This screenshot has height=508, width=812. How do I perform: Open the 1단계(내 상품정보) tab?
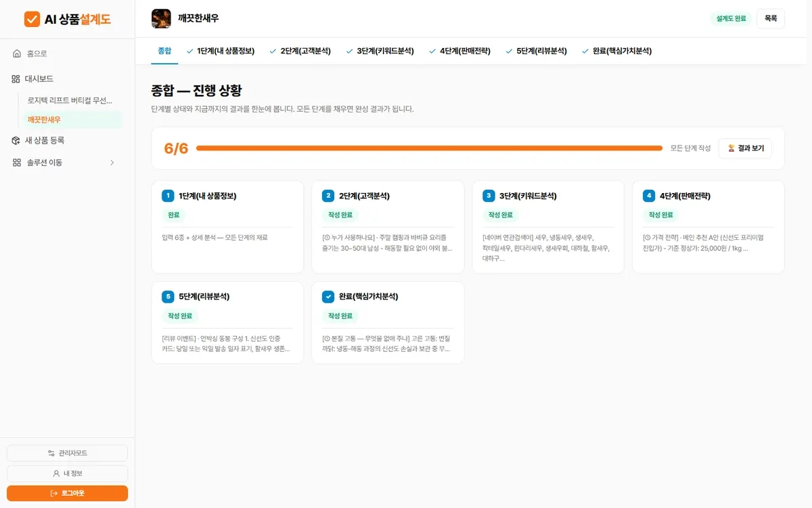click(x=221, y=51)
